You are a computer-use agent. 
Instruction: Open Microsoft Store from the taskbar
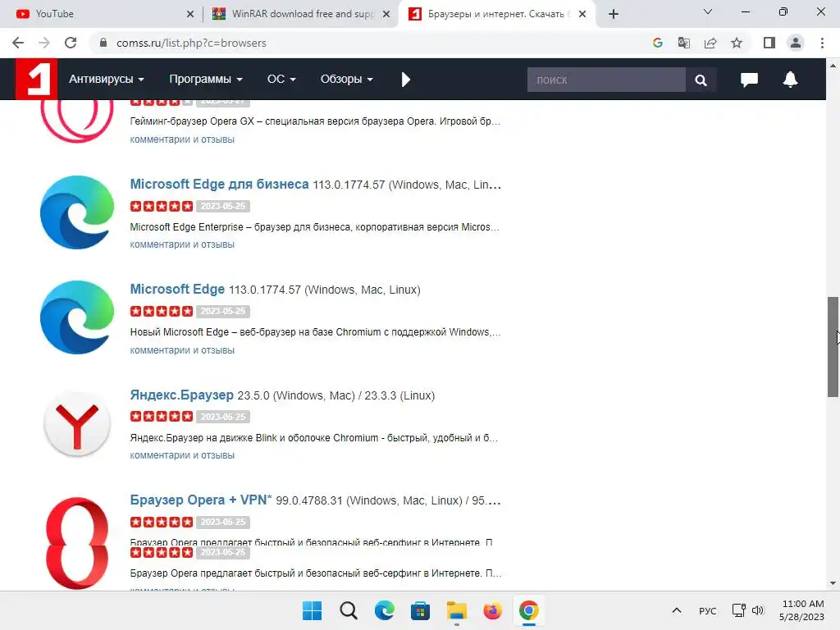point(420,610)
